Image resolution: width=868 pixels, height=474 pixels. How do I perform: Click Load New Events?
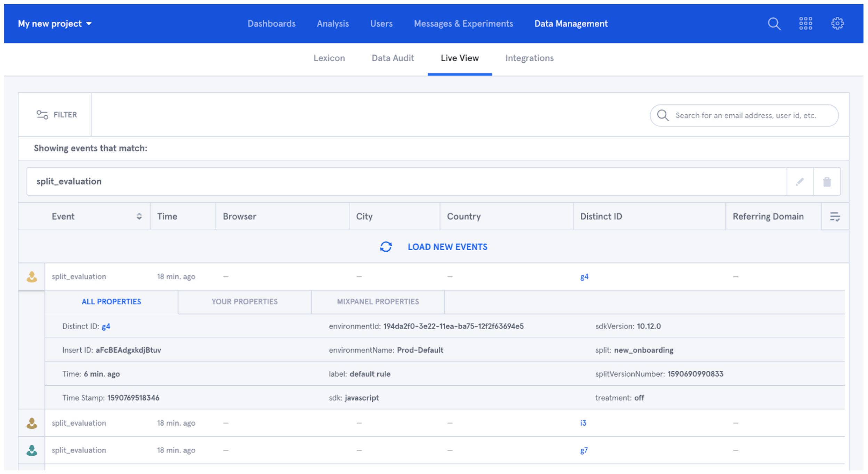click(447, 247)
